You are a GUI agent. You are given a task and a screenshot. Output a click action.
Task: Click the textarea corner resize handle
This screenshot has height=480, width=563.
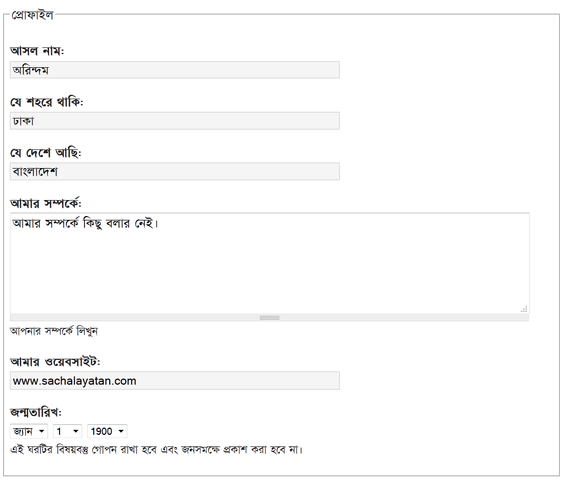tap(524, 309)
